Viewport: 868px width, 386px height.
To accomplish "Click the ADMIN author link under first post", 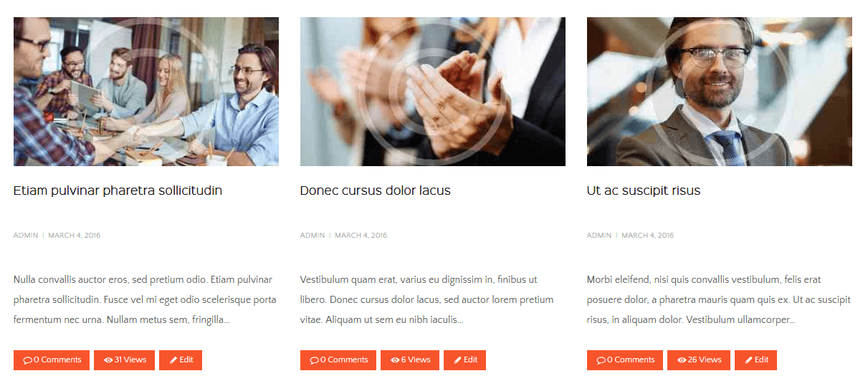I will pyautogui.click(x=26, y=236).
